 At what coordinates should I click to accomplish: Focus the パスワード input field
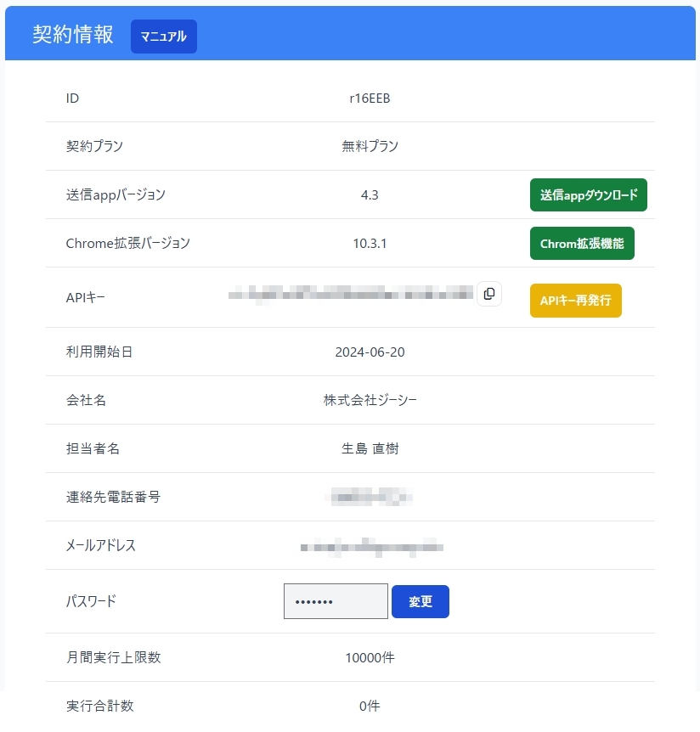336,601
